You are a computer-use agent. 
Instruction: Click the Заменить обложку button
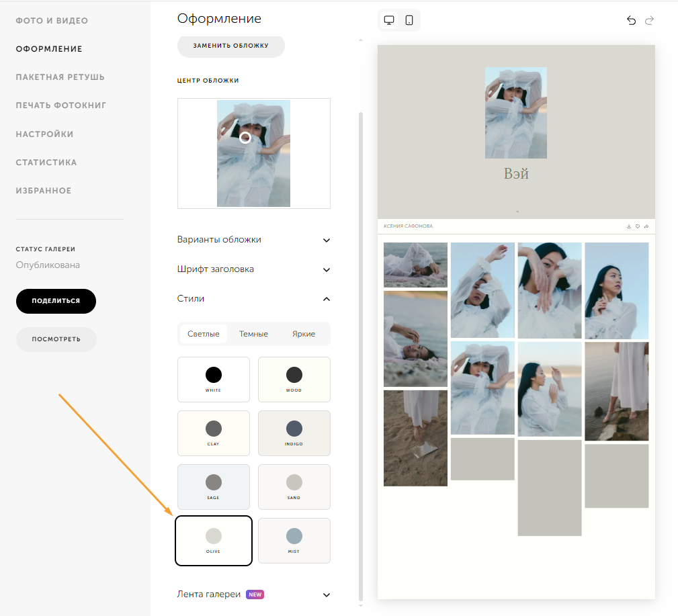(x=231, y=46)
